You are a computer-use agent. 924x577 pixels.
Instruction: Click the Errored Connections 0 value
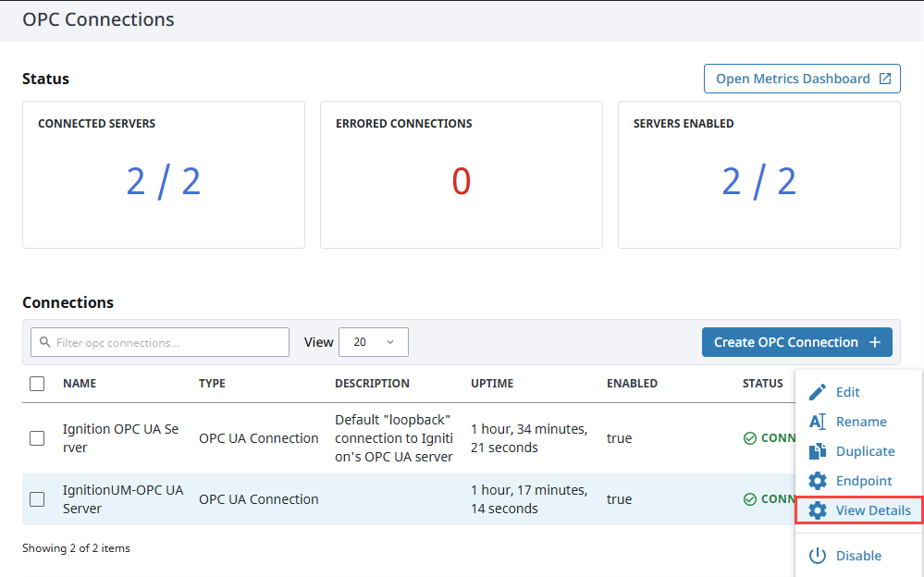462,181
